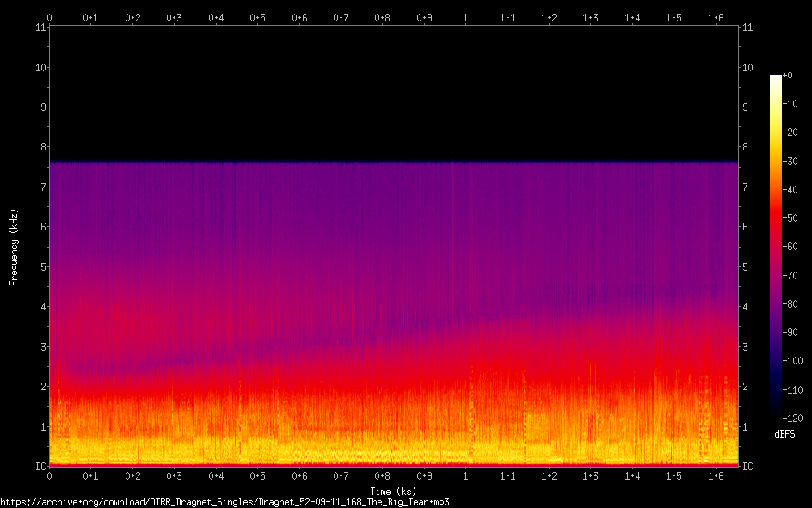Pick the 1.6 marker on the top time axis

click(716, 17)
